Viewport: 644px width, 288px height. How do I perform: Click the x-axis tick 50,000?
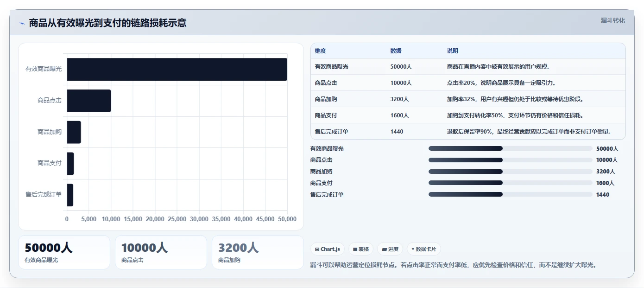click(287, 219)
